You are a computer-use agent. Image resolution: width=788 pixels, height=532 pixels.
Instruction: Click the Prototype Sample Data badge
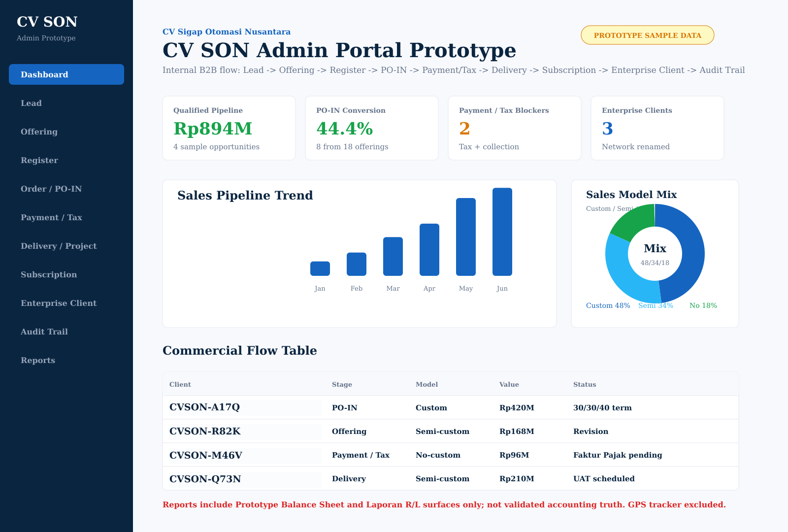click(648, 35)
